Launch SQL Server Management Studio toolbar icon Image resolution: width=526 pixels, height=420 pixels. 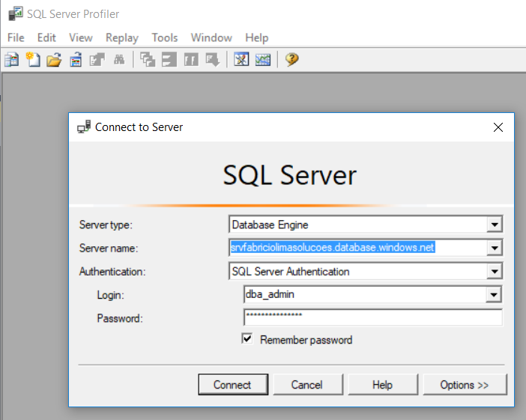[241, 60]
